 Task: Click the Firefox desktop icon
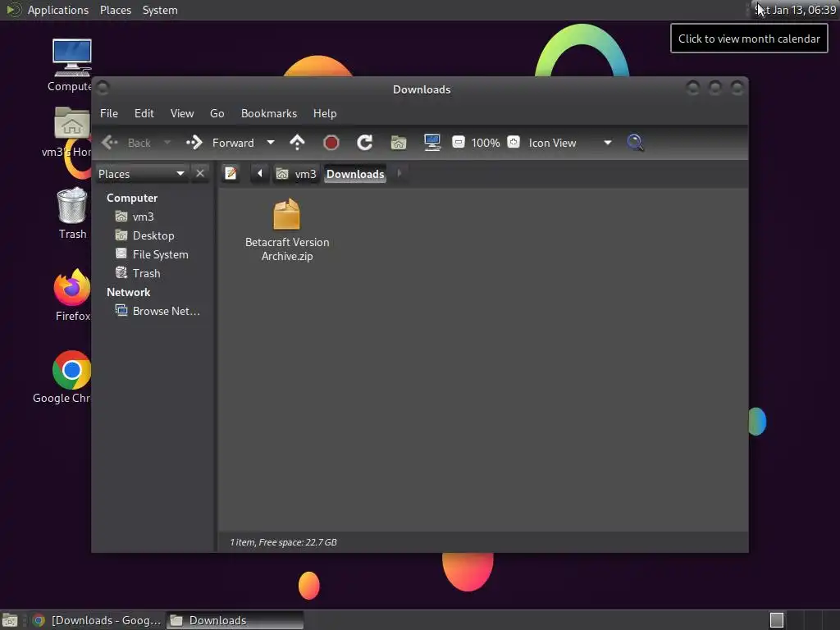[x=72, y=295]
